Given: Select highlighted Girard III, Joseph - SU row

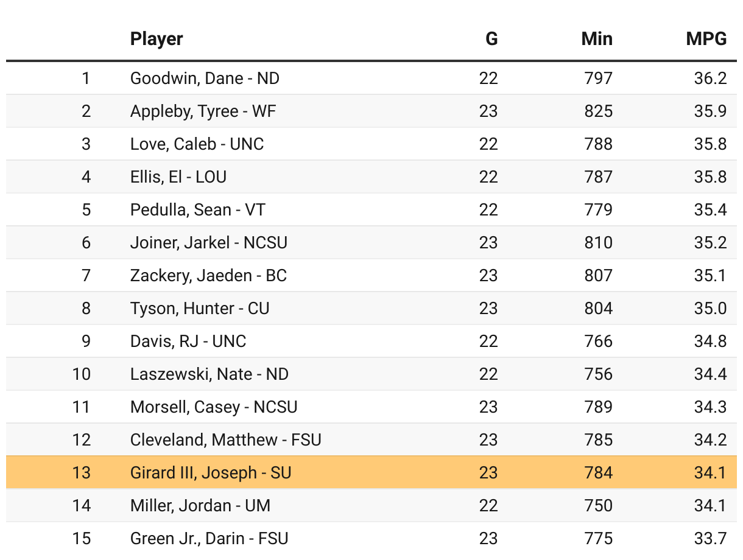Looking at the screenshot, I should tap(371, 472).
